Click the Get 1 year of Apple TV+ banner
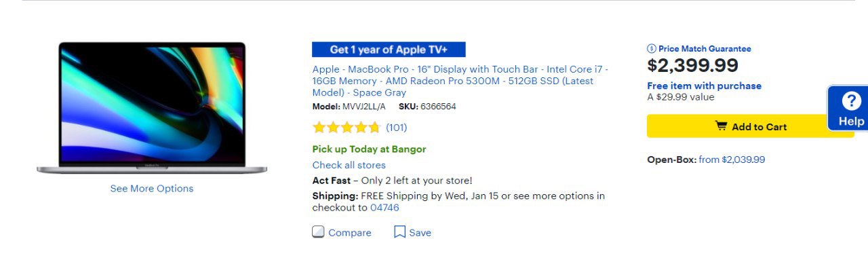This screenshot has height=260, width=868. pos(389,50)
